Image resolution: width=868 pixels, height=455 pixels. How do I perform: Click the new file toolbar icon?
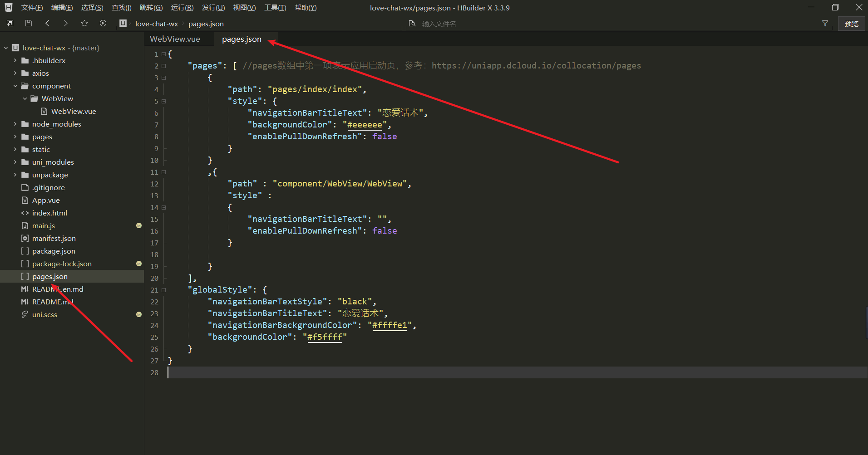point(10,23)
